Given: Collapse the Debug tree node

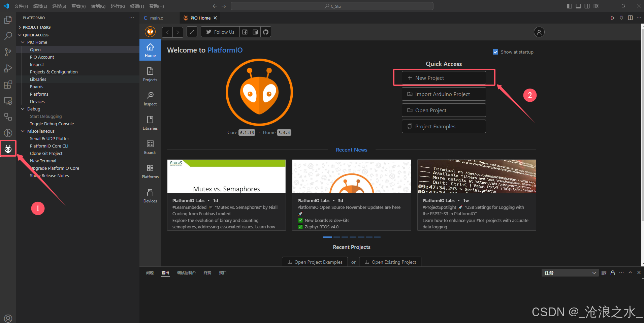Looking at the screenshot, I should tap(23, 109).
